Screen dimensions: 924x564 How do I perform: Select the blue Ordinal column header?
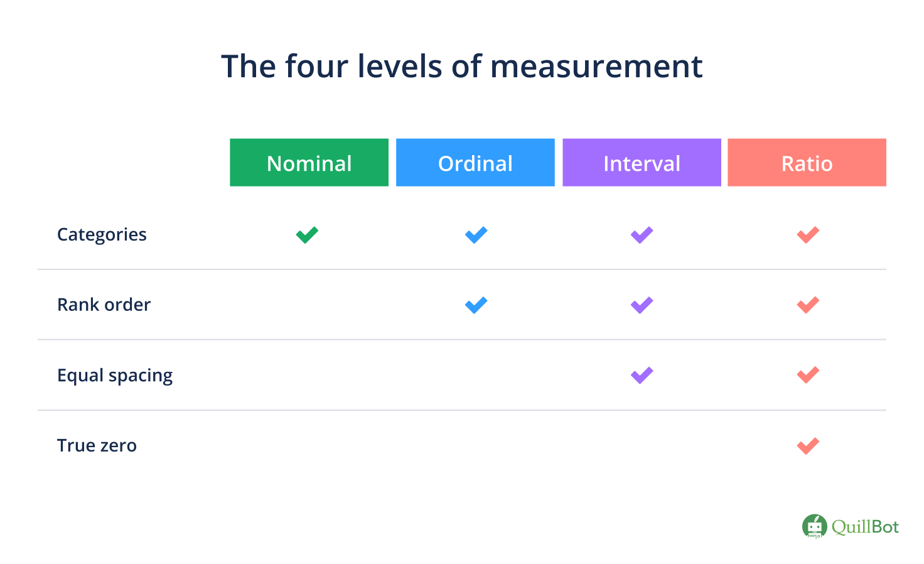point(475,163)
